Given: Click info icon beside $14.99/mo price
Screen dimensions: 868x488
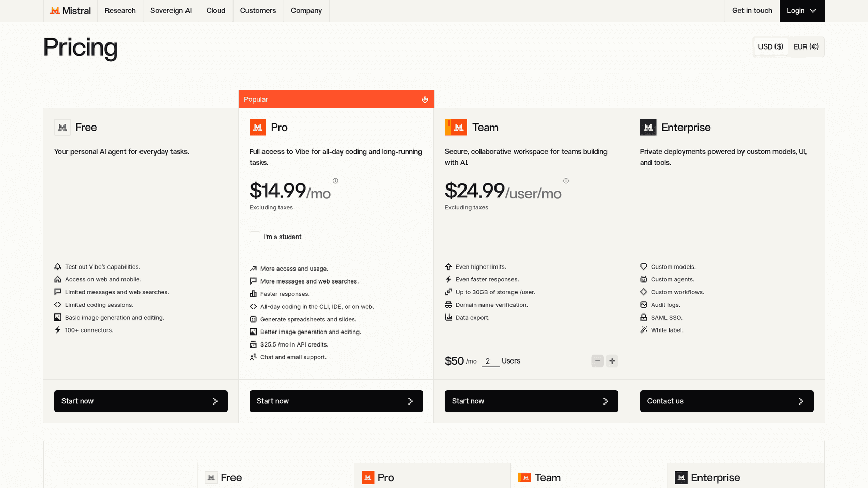Looking at the screenshot, I should 335,181.
